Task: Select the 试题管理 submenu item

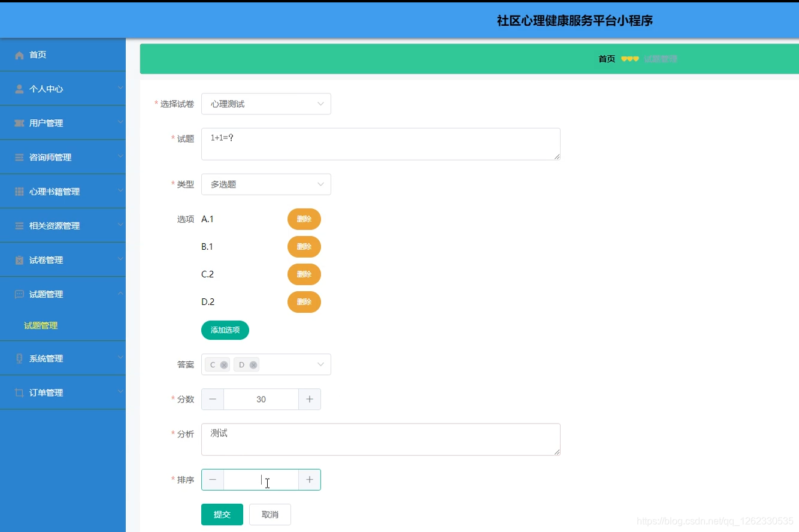Action: pyautogui.click(x=40, y=325)
